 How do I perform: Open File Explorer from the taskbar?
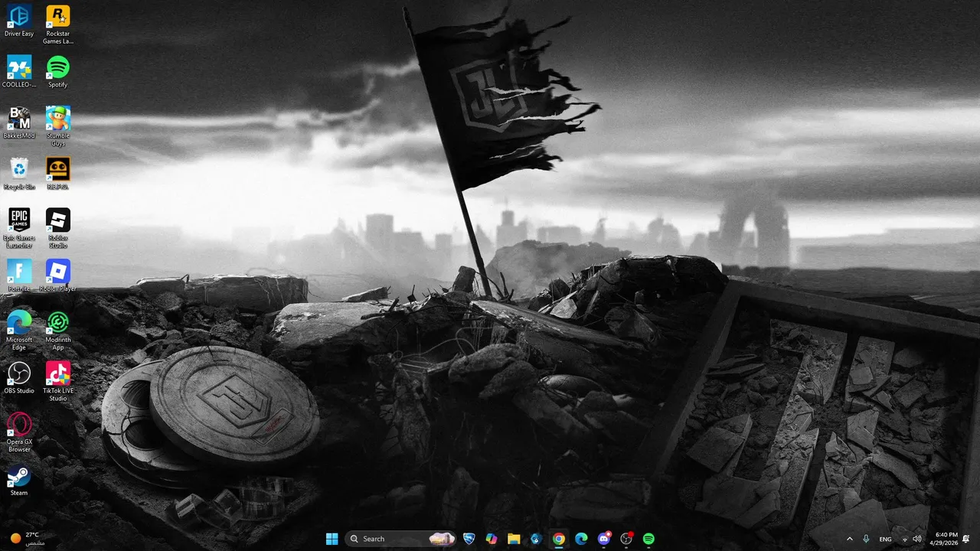pyautogui.click(x=514, y=539)
